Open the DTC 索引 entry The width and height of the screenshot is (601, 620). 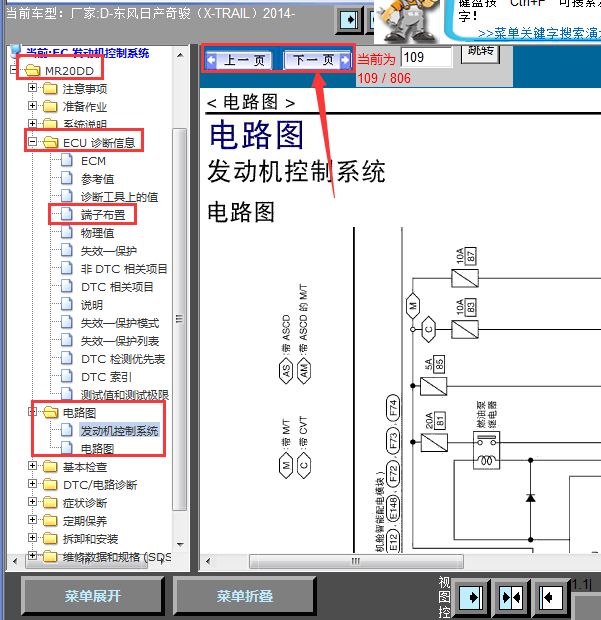pyautogui.click(x=106, y=377)
